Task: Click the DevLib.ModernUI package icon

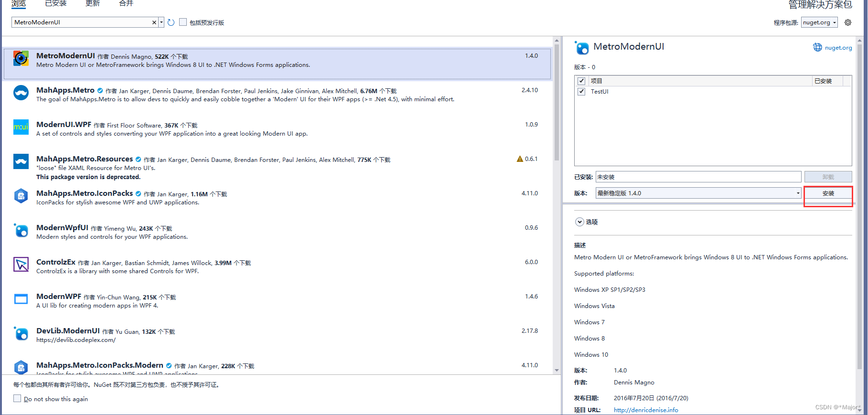Action: coord(21,333)
